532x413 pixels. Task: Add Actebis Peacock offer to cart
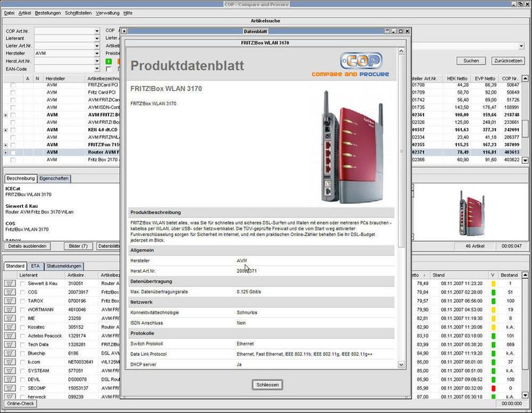10,336
